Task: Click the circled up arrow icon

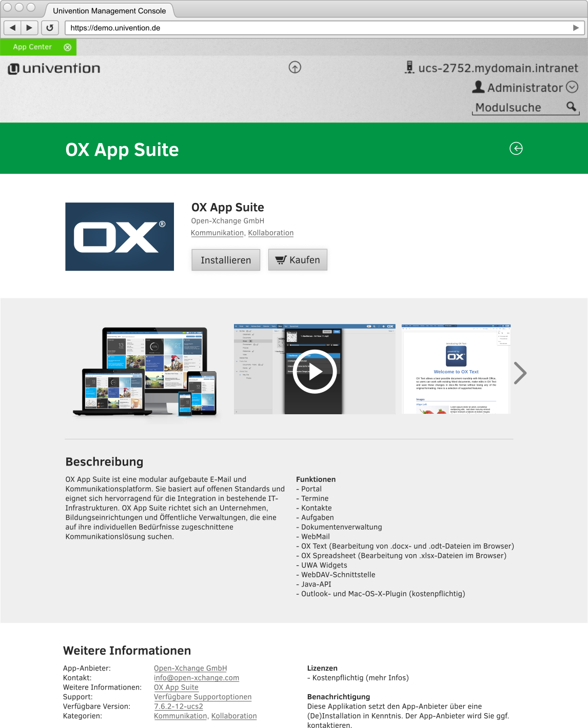Action: (295, 67)
